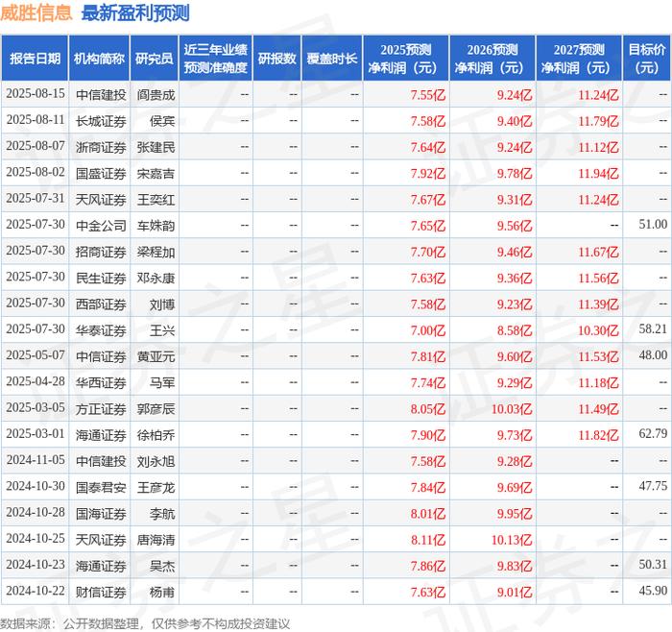Click the 10.03亿 forecast value
Image resolution: width=672 pixels, height=632 pixels.
[512, 408]
